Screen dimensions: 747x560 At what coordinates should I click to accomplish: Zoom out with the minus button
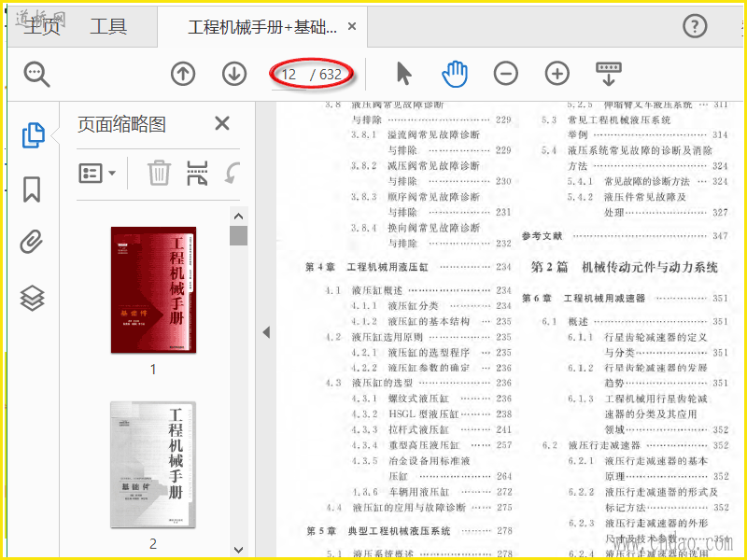506,74
